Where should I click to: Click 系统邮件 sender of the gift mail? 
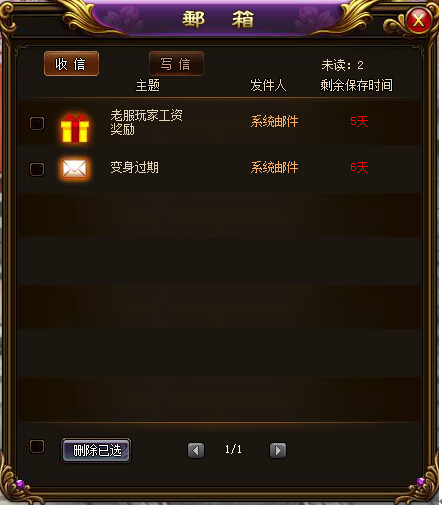click(274, 121)
